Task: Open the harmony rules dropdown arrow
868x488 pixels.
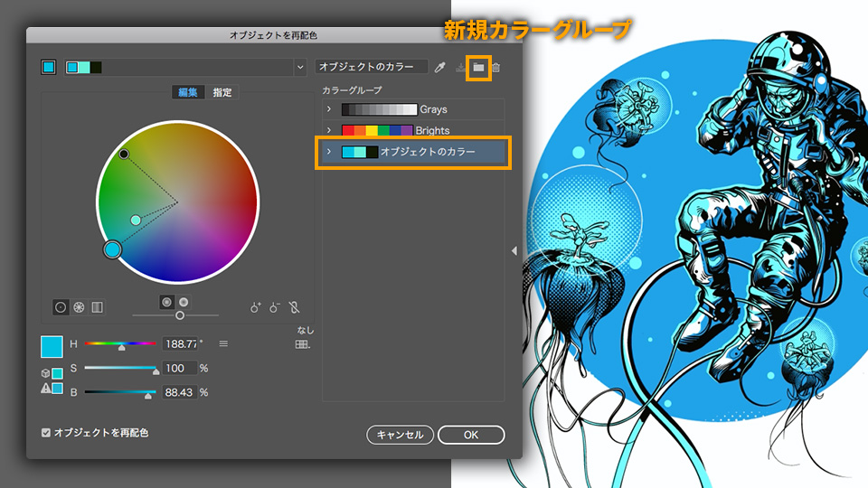Action: click(x=300, y=68)
